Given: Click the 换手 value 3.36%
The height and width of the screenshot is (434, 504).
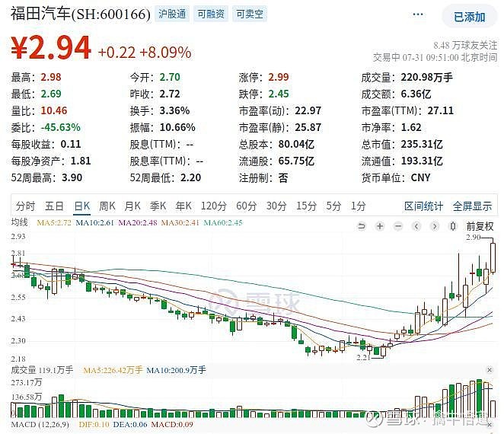Looking at the screenshot, I should (174, 110).
